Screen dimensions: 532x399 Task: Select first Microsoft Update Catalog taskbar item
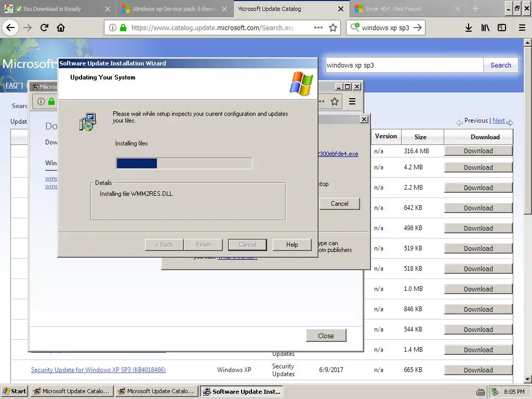pos(72,391)
